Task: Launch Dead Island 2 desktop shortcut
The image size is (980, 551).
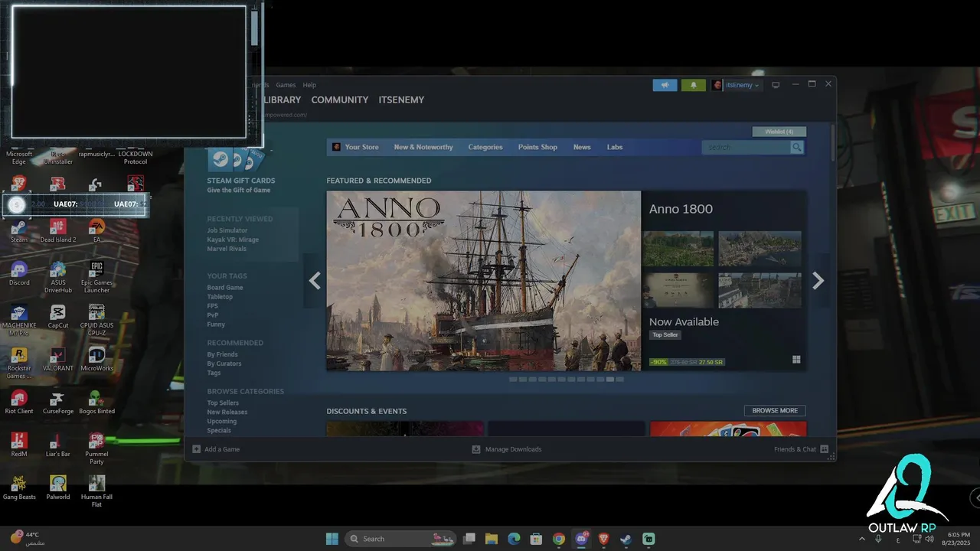Action: pos(57,230)
